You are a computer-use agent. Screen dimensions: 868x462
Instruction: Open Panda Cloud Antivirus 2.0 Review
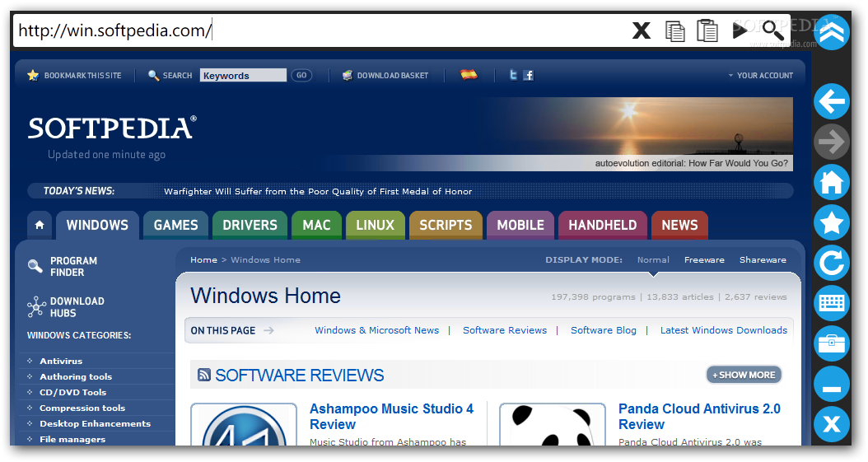pos(699,417)
